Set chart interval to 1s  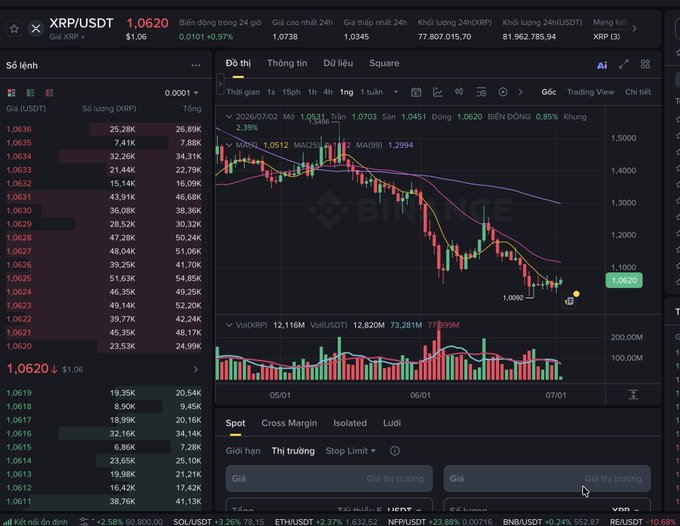coord(271,92)
